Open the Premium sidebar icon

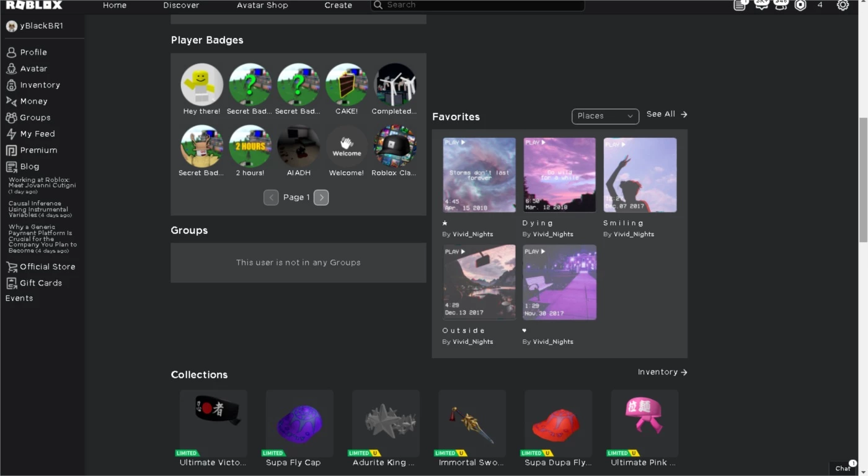point(11,150)
